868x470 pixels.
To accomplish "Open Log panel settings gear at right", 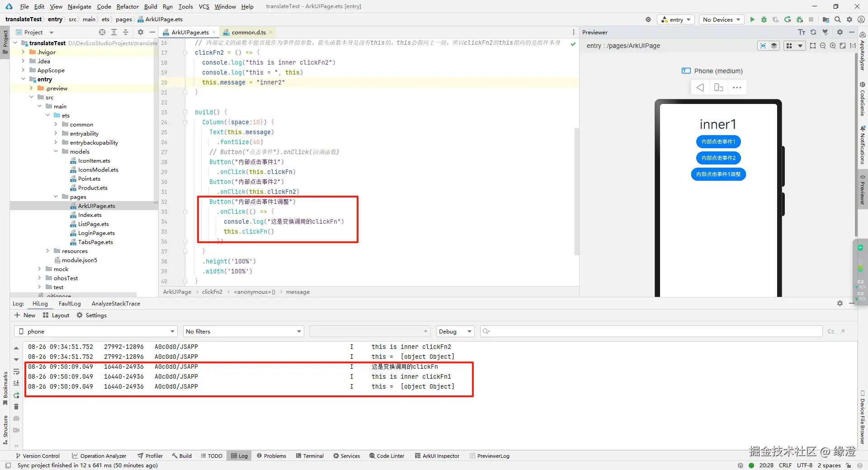I will pos(840,303).
